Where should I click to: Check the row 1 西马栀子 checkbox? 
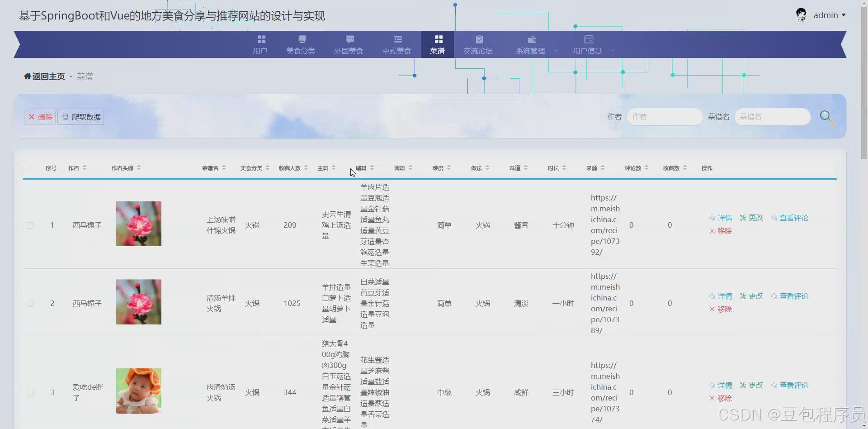31,225
